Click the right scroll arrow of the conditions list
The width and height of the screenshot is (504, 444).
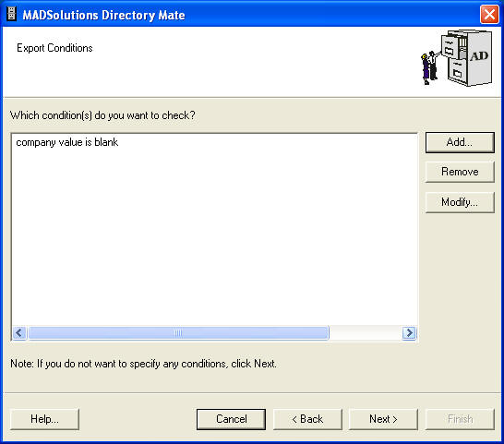click(x=409, y=332)
